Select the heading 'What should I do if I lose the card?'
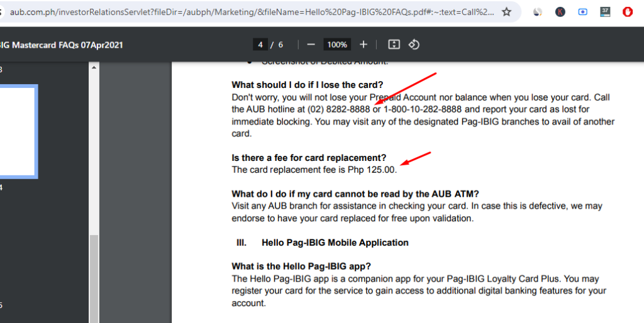This screenshot has width=644, height=323. [307, 85]
